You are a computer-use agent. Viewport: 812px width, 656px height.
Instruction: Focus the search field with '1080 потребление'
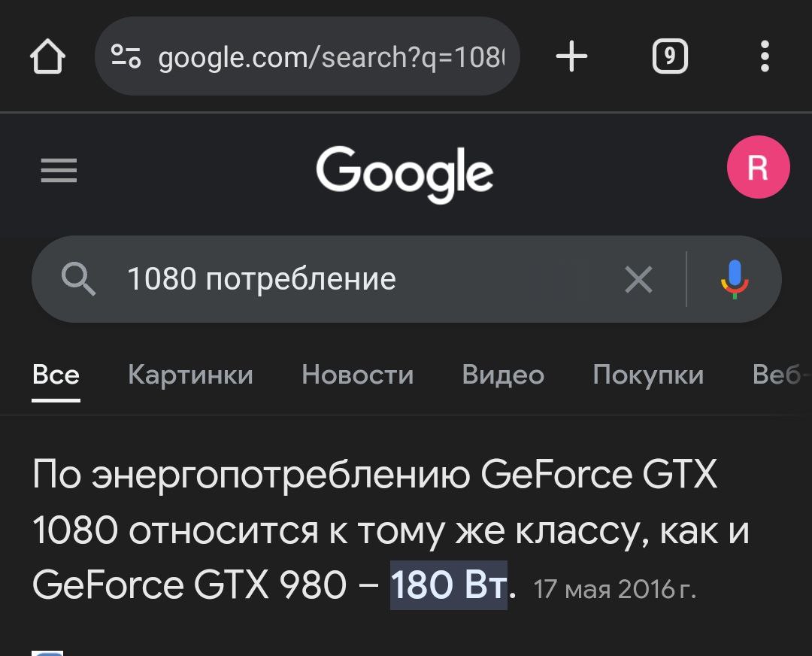point(362,279)
